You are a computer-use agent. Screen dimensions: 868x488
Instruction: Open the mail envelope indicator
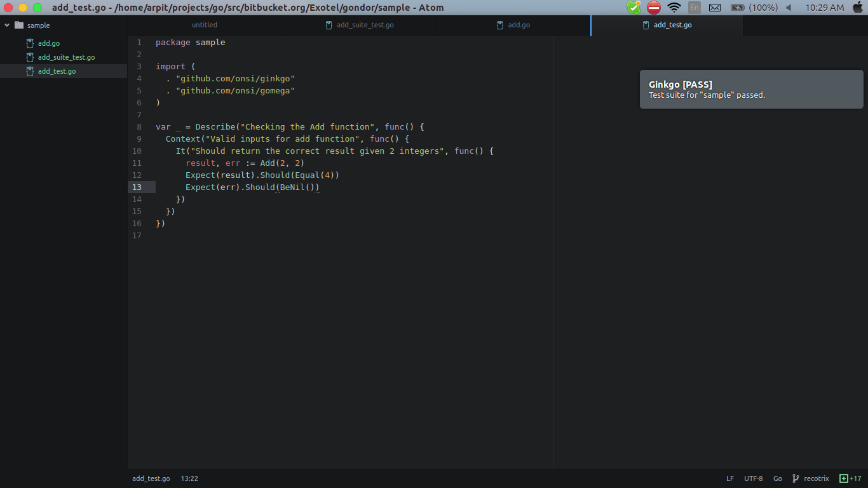pos(715,8)
